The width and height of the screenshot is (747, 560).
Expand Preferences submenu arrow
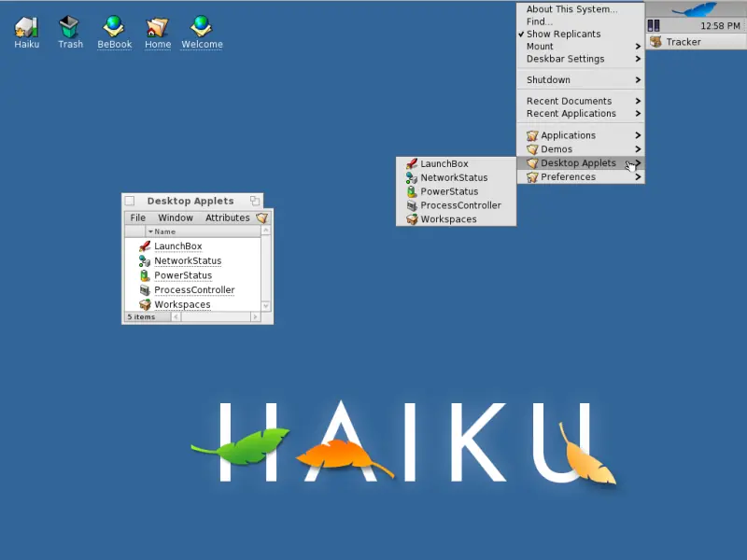[638, 176]
